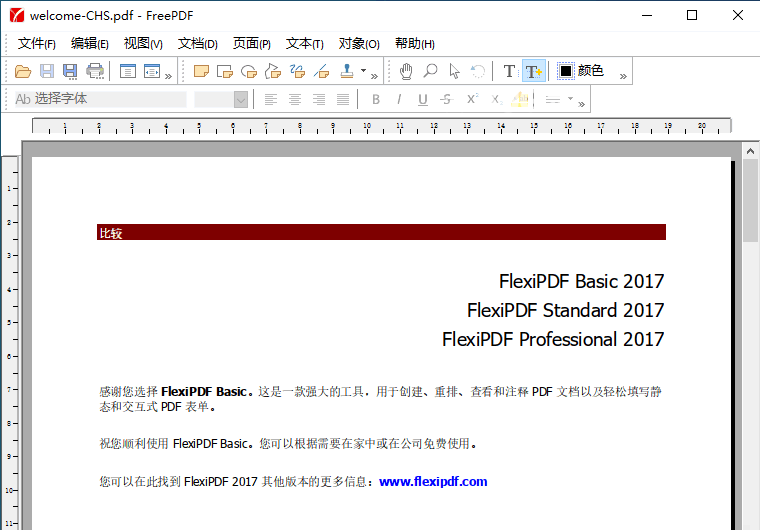Image resolution: width=760 pixels, height=530 pixels.
Task: Select the Hand pan tool
Action: point(406,71)
